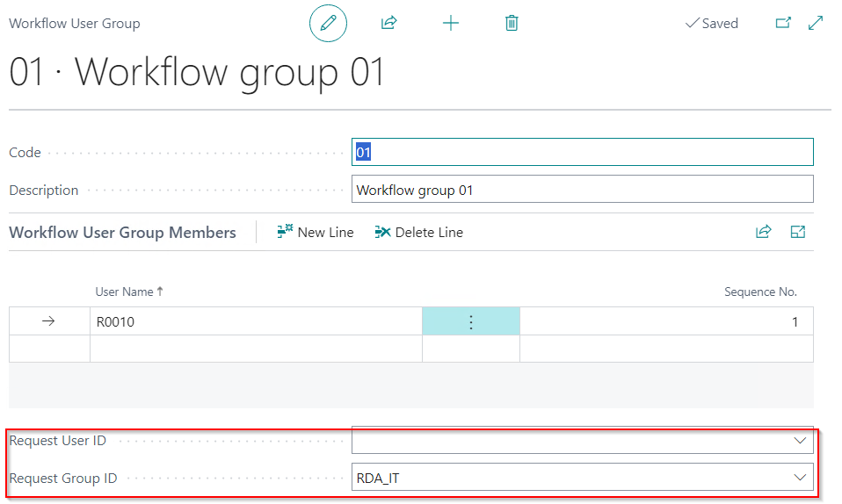Open the page in a new window
The image size is (842, 504).
(783, 23)
